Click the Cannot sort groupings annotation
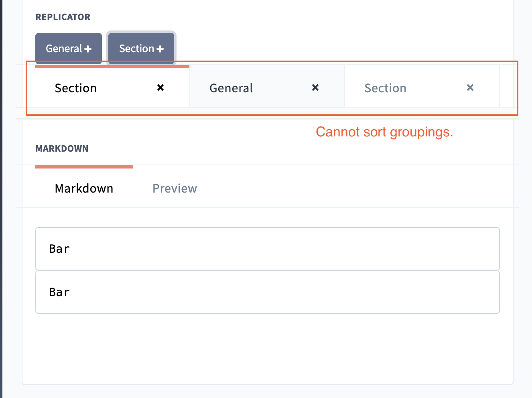The height and width of the screenshot is (398, 532). point(385,132)
